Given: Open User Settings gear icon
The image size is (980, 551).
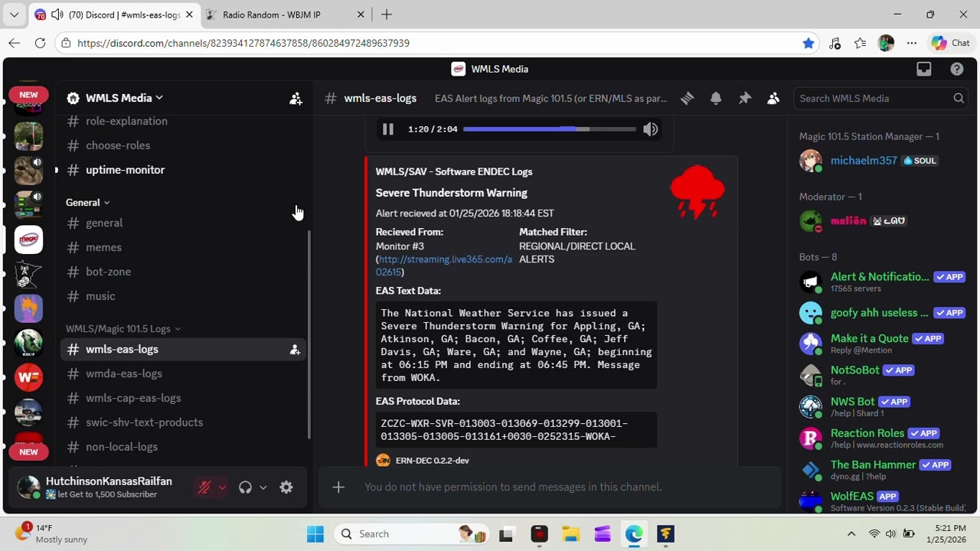Looking at the screenshot, I should click(286, 487).
